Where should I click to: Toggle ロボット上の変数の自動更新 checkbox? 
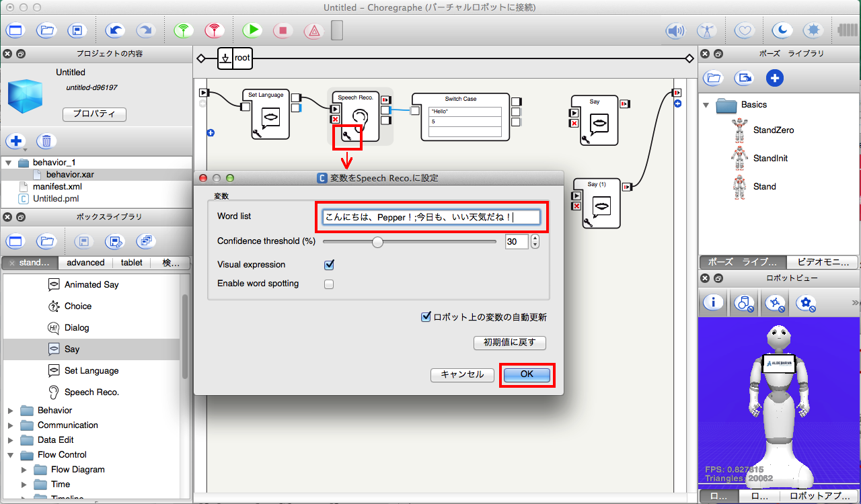point(426,317)
